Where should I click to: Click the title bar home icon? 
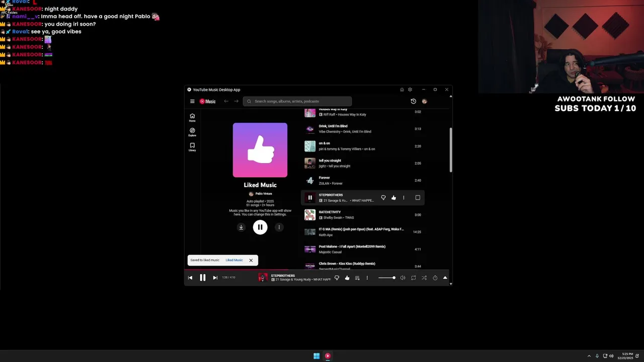pyautogui.click(x=402, y=89)
